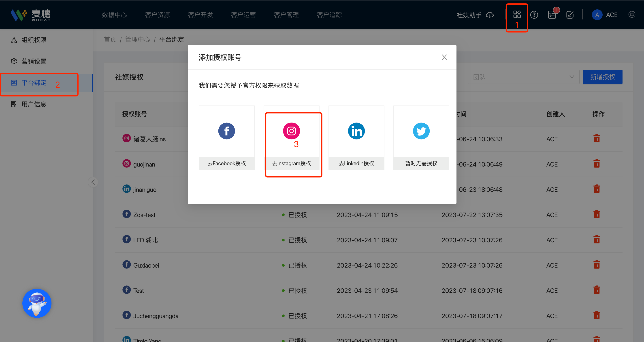Go to 管理中心 breadcrumb

point(137,40)
